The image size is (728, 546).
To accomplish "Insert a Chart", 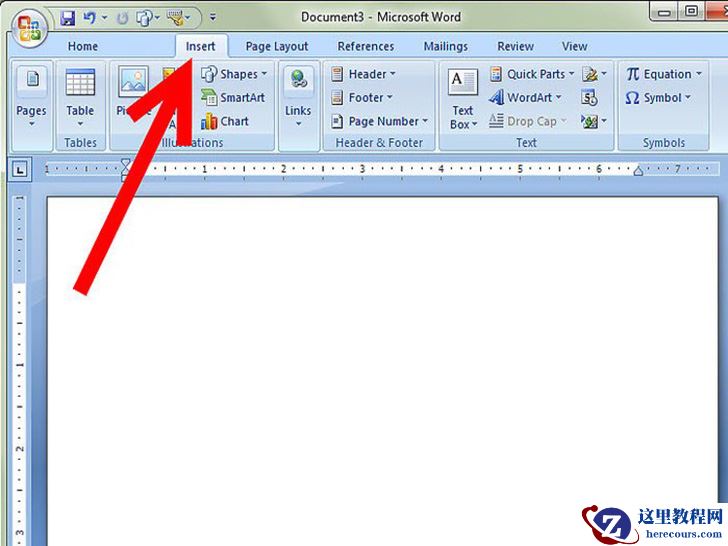I will [225, 121].
